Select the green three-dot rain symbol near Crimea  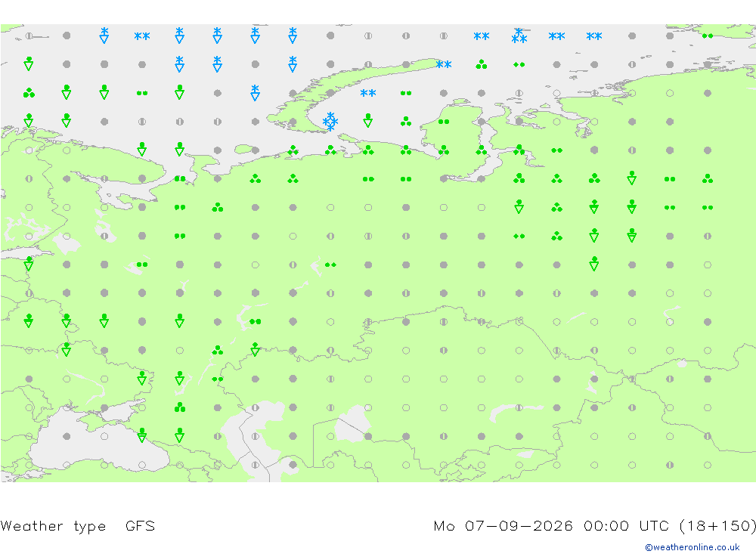coord(180,407)
